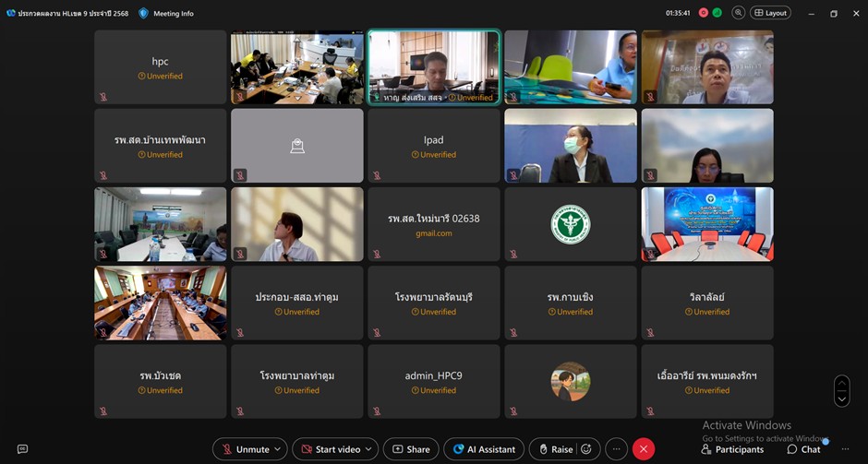The height and width of the screenshot is (464, 868).
Task: Click the caption icon at bottom left
Action: click(x=22, y=448)
